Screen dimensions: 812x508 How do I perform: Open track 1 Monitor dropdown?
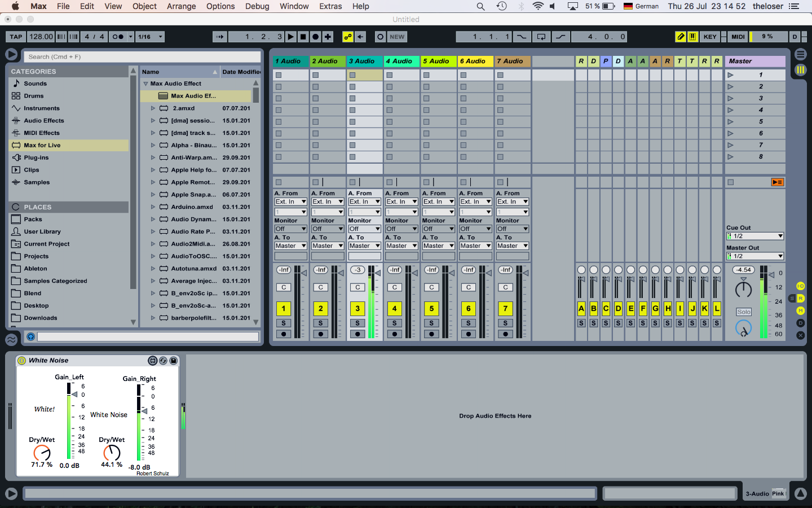(290, 229)
